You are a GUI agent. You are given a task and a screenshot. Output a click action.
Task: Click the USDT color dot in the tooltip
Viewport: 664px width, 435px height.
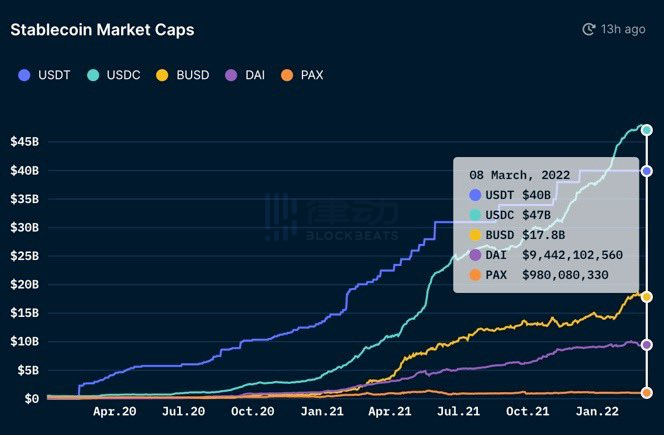[x=475, y=195]
